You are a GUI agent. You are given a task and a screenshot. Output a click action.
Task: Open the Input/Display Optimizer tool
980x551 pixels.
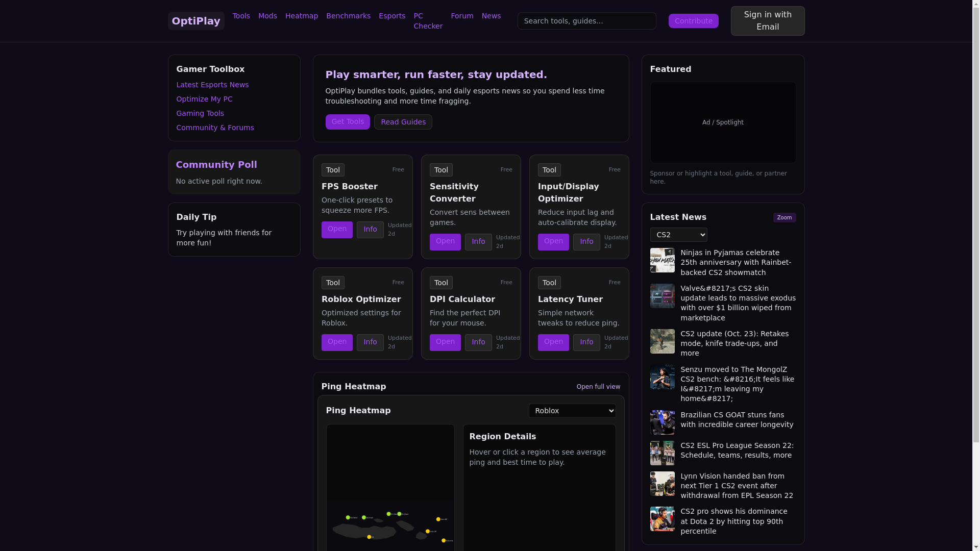coord(553,242)
